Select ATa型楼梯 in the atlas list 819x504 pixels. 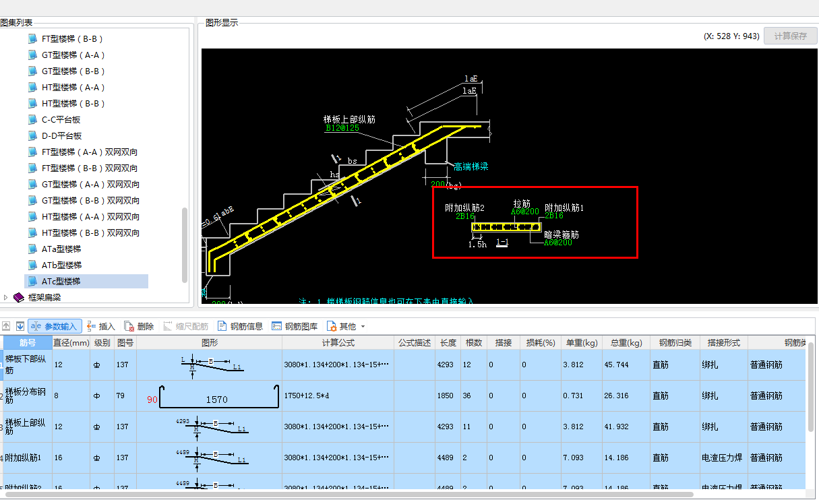point(61,249)
